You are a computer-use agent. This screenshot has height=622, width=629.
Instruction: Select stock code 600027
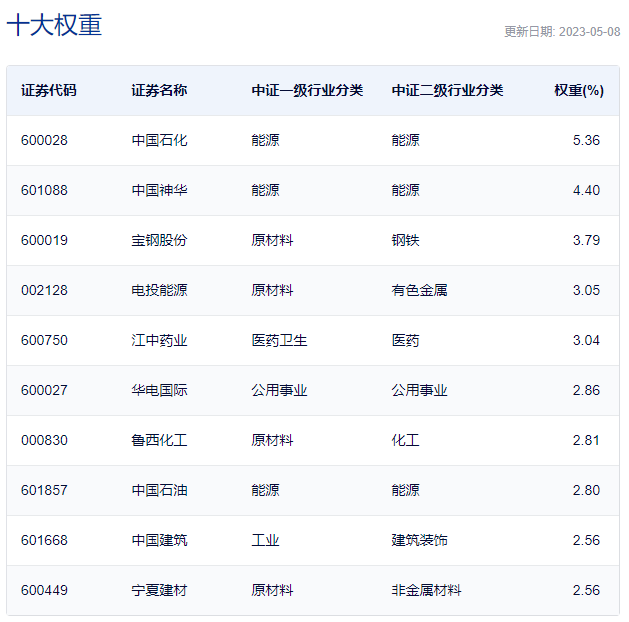coord(44,390)
